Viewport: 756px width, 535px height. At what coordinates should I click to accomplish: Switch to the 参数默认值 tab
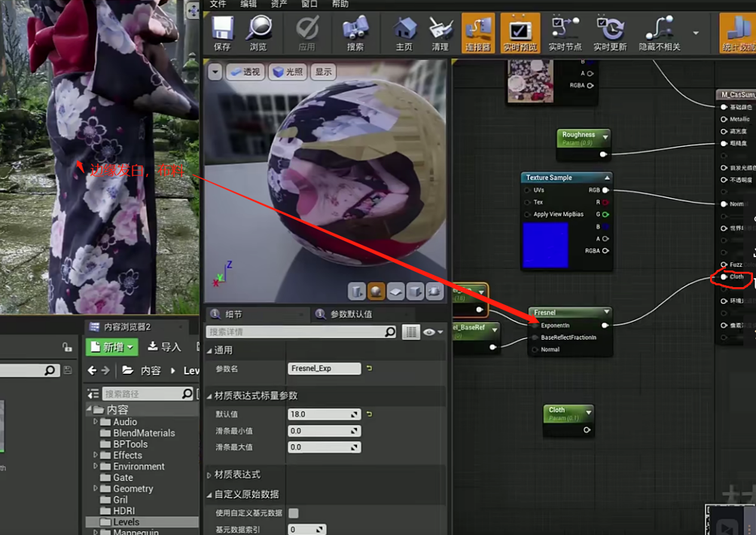pyautogui.click(x=349, y=314)
